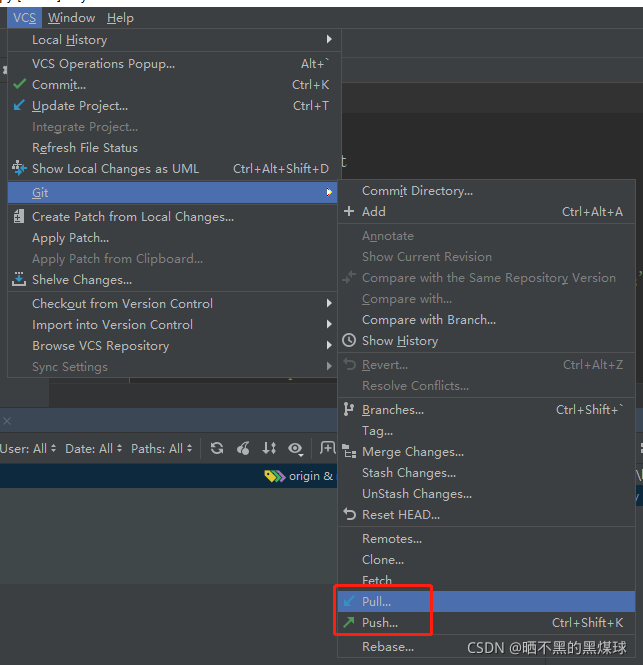Click the blue Pull arrow icon
This screenshot has height=665, width=643.
point(349,601)
